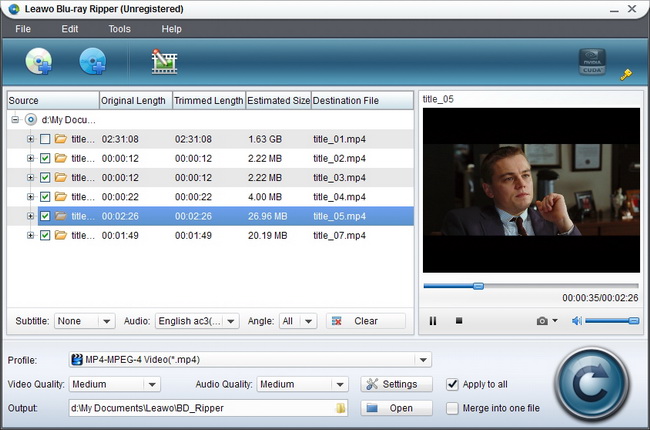Uncheck the title_07 checkbox
The height and width of the screenshot is (430, 650).
coord(45,235)
